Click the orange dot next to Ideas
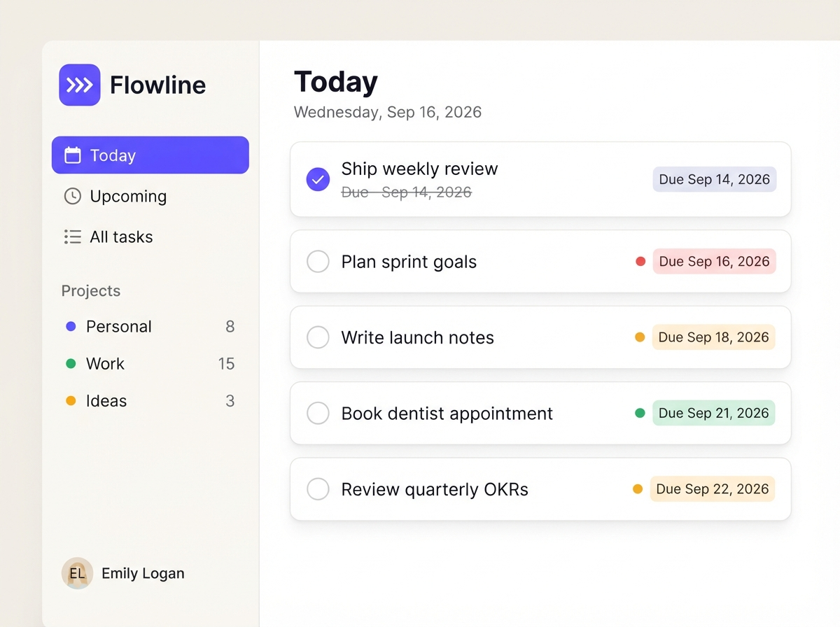Screen dimensions: 840x627 pyautogui.click(x=71, y=401)
